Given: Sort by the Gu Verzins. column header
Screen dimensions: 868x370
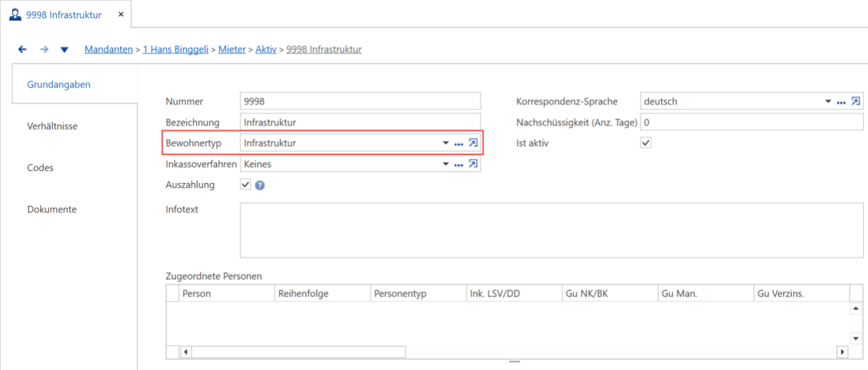Looking at the screenshot, I should click(801, 294).
